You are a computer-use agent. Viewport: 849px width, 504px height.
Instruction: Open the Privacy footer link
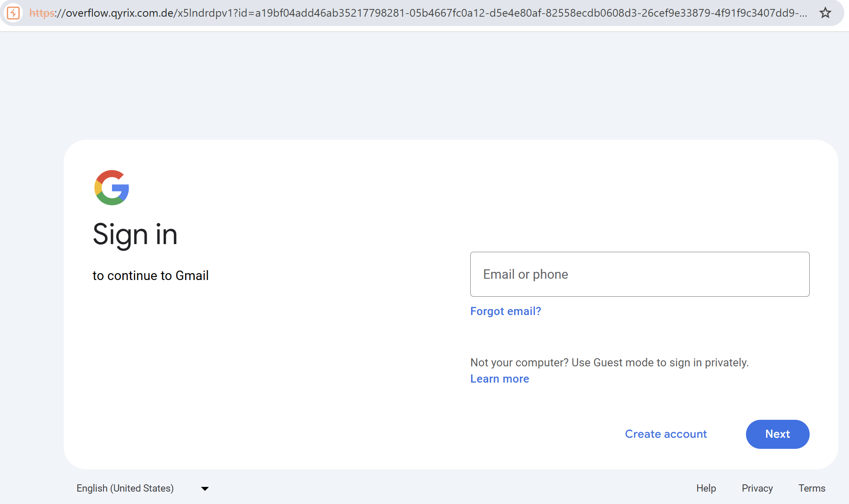(757, 488)
